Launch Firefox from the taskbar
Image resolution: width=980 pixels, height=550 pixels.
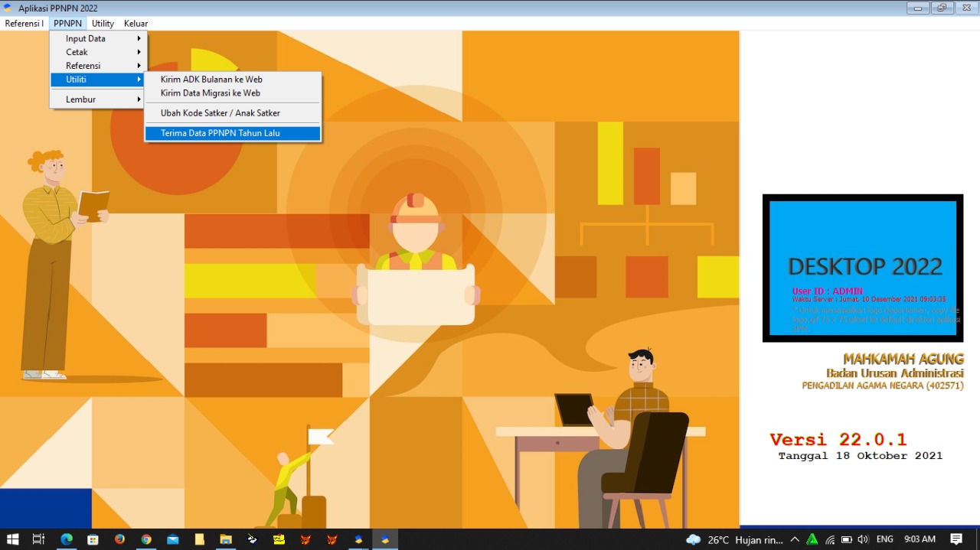(119, 539)
